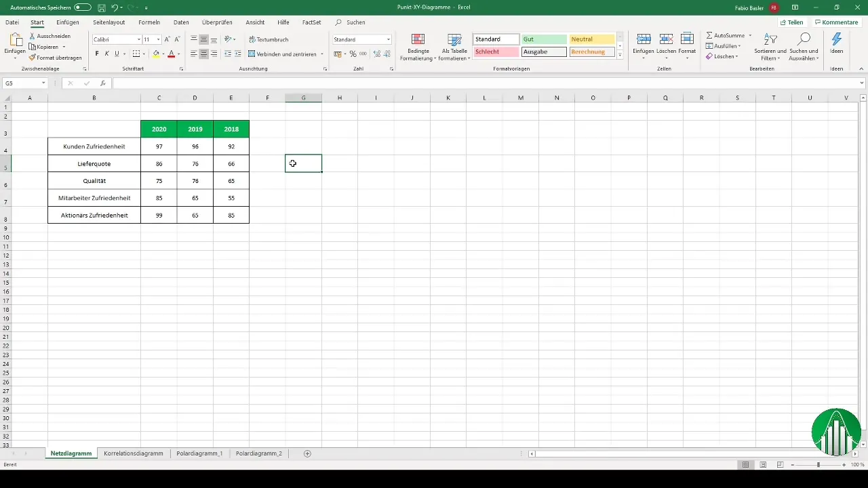Click the save disk icon
868x488 pixels.
click(101, 7)
